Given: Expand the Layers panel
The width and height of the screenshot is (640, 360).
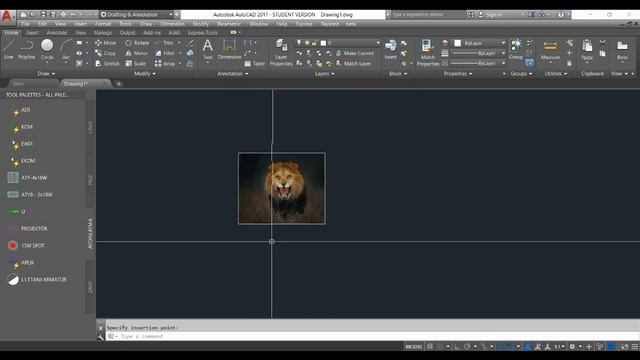Looking at the screenshot, I should pyautogui.click(x=324, y=74).
